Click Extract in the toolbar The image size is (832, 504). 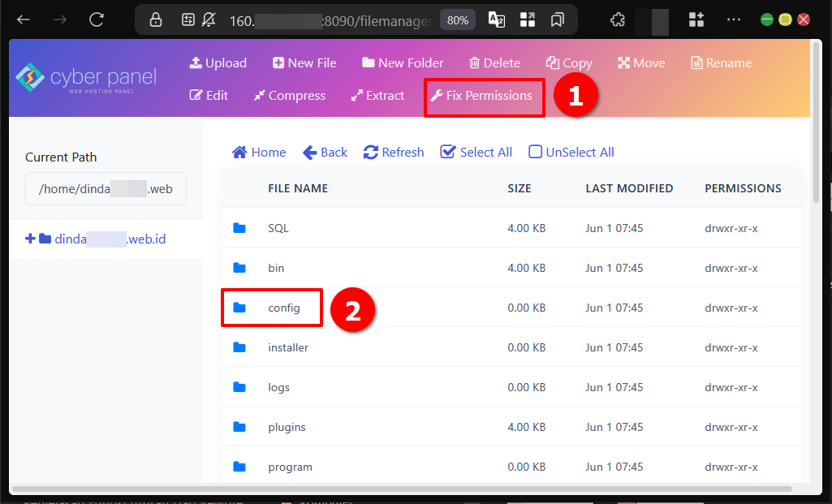377,96
